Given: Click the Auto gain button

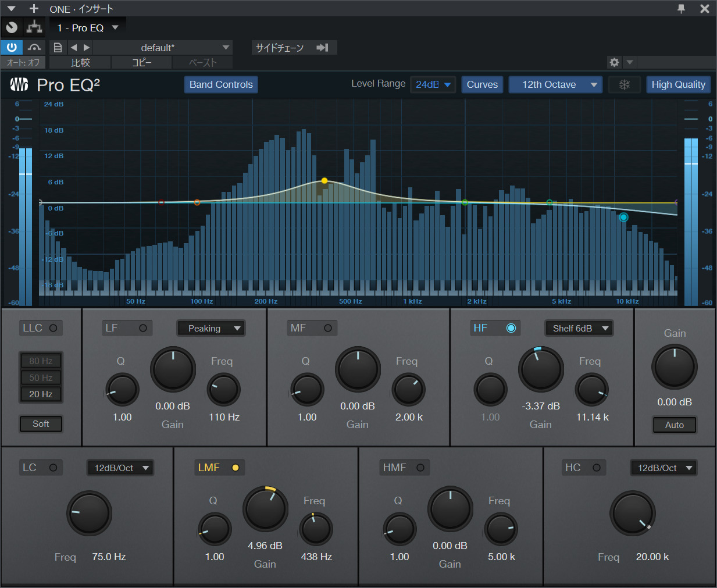Looking at the screenshot, I should coord(675,425).
